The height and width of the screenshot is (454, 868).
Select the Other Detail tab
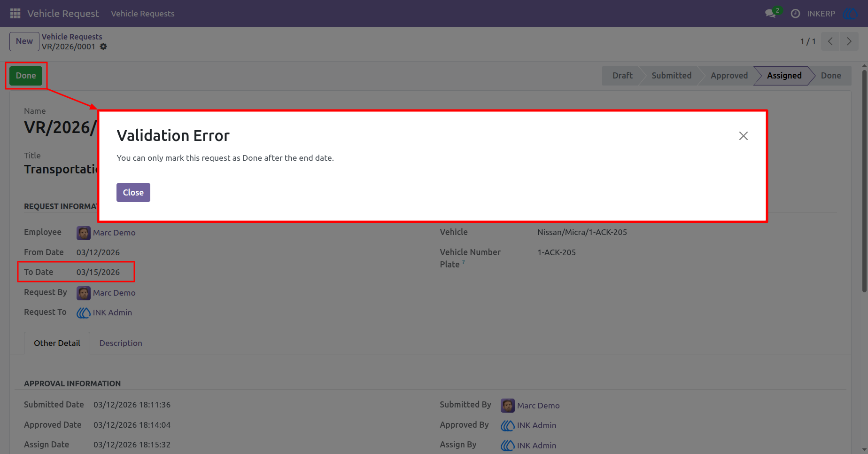pos(57,343)
